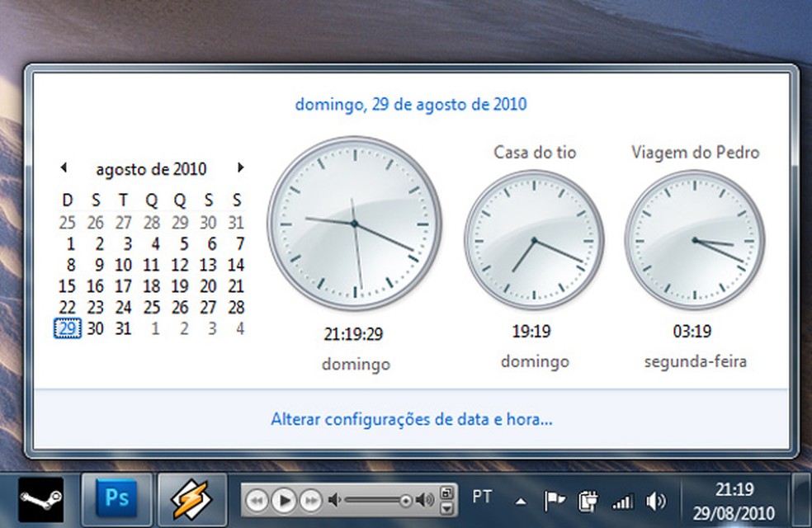Skip to next track on Winamp toolbar
812x528 pixels.
tap(311, 499)
